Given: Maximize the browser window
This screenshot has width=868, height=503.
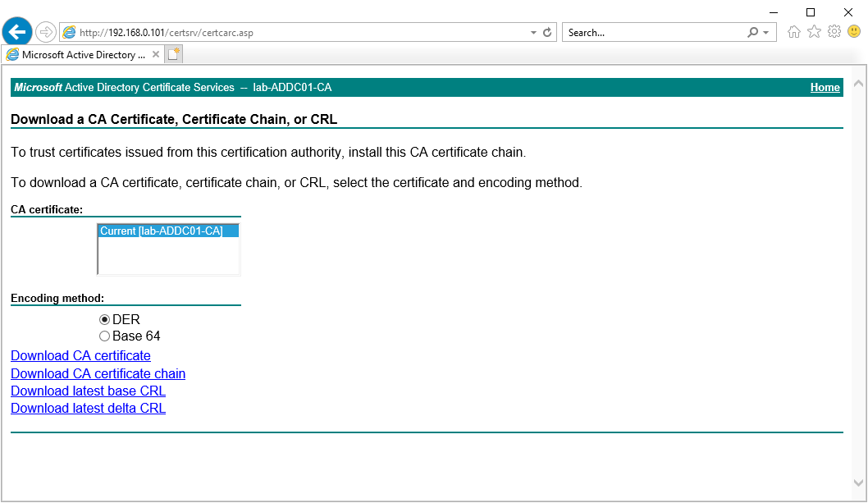Looking at the screenshot, I should [x=811, y=12].
